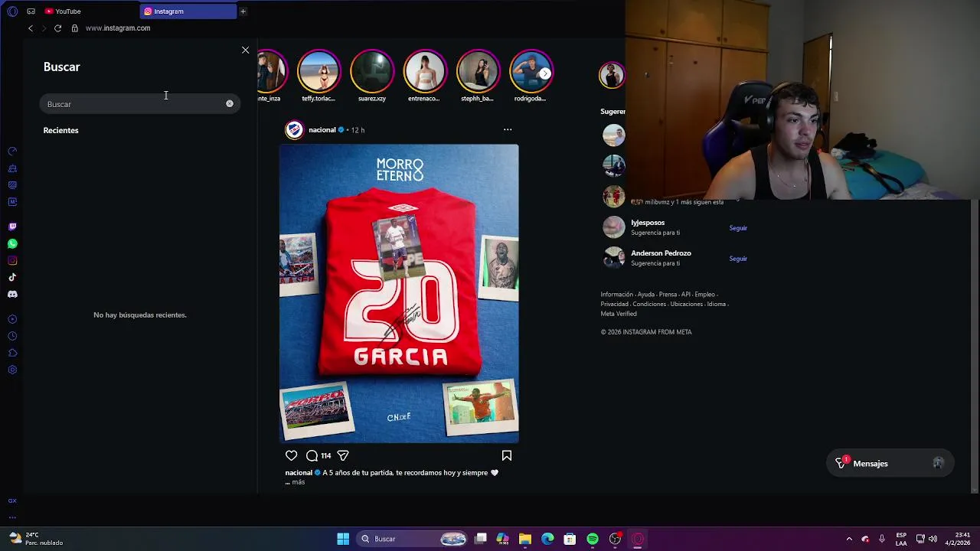The image size is (980, 551).
Task: Open Spotify from the taskbar
Action: pyautogui.click(x=593, y=539)
